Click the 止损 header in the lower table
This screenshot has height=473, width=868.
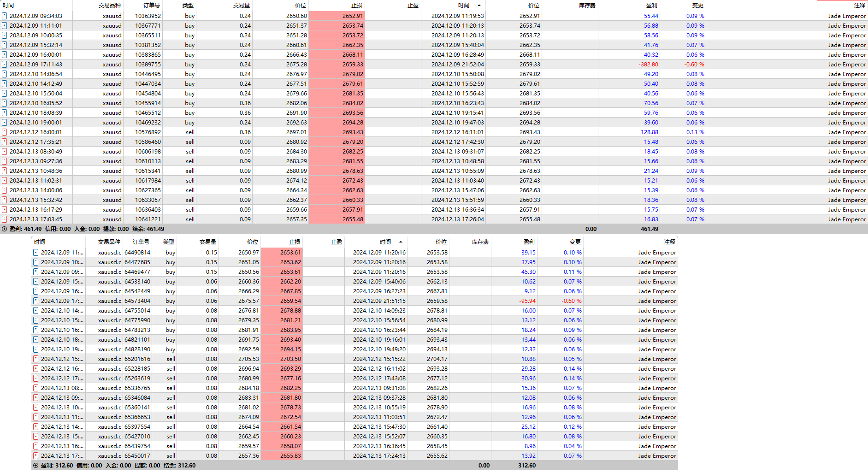tap(295, 242)
